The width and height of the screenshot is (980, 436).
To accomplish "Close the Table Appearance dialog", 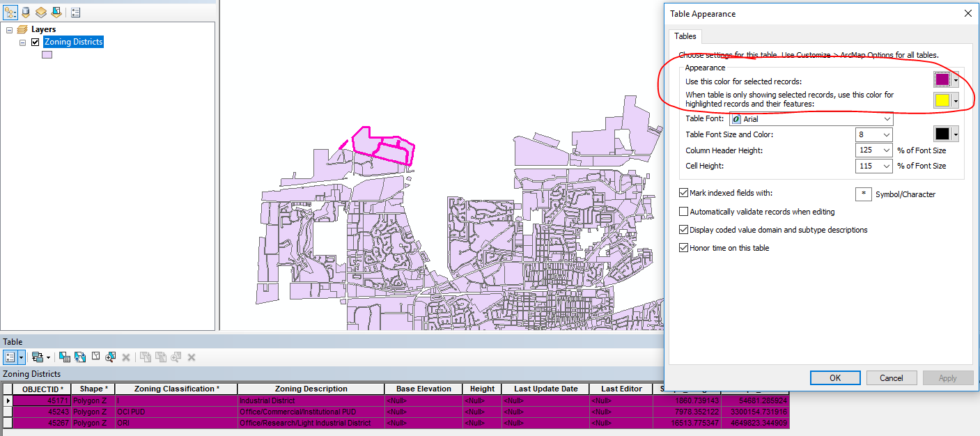I will pyautogui.click(x=967, y=13).
